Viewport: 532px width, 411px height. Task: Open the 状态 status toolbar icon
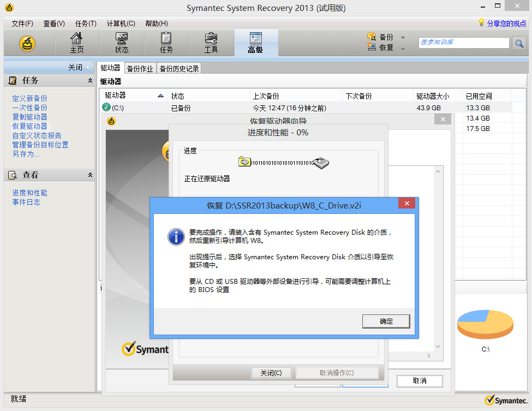(x=122, y=43)
